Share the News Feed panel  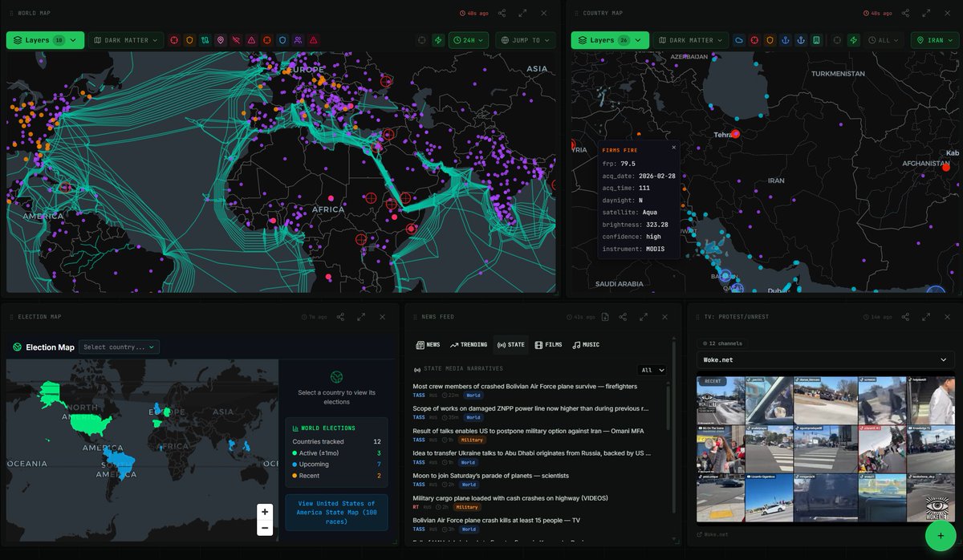tap(624, 317)
